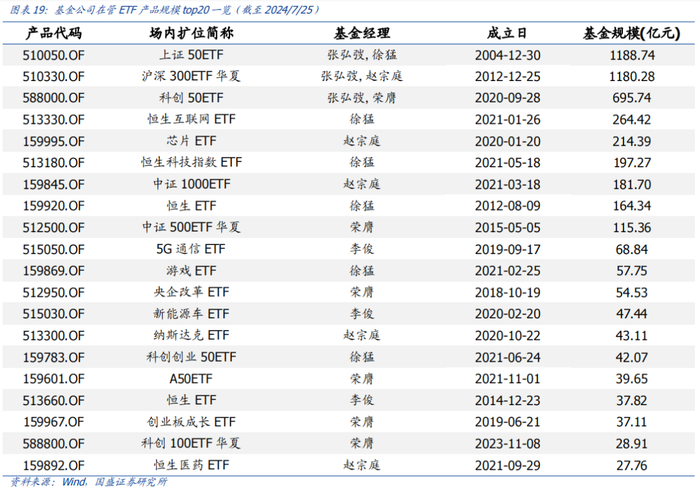Click the fund name 芯片 ETF
The height and width of the screenshot is (492, 700).
pyautogui.click(x=192, y=141)
